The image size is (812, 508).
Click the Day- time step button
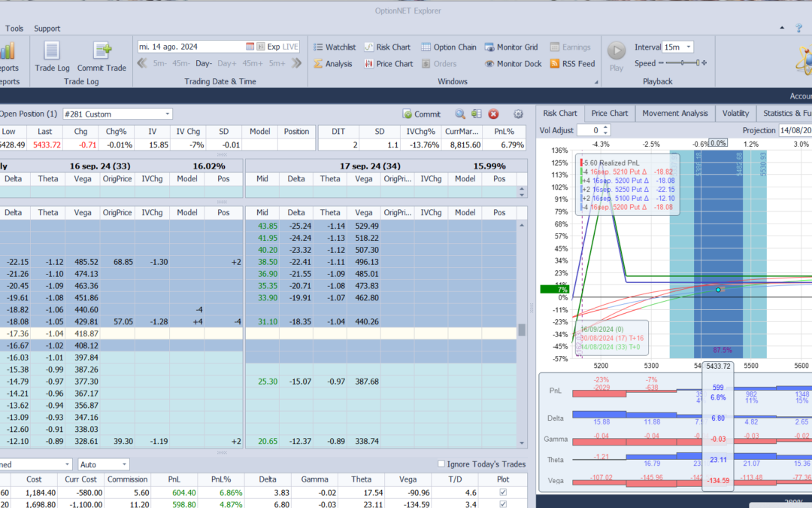pyautogui.click(x=204, y=64)
